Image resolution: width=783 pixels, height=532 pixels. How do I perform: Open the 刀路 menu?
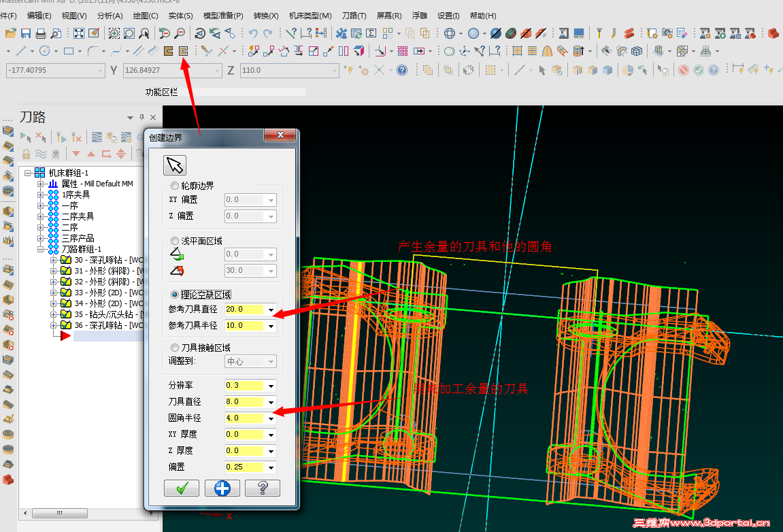click(x=354, y=16)
